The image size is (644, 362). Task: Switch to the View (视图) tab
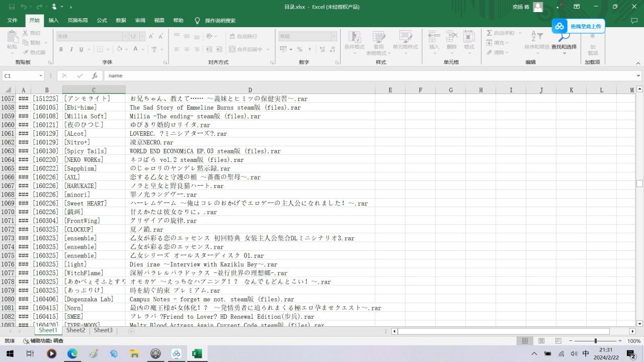(x=159, y=21)
